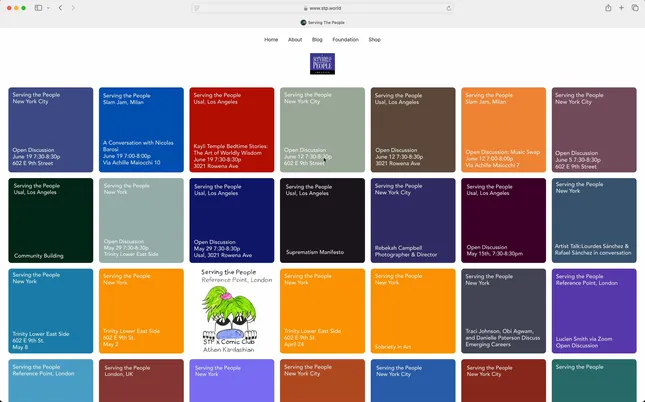
Task: Open the Suprematism Manifesto card
Action: point(322,220)
